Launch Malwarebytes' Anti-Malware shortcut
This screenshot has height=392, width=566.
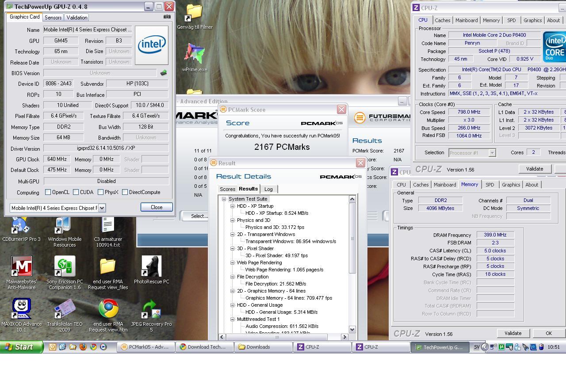point(21,273)
